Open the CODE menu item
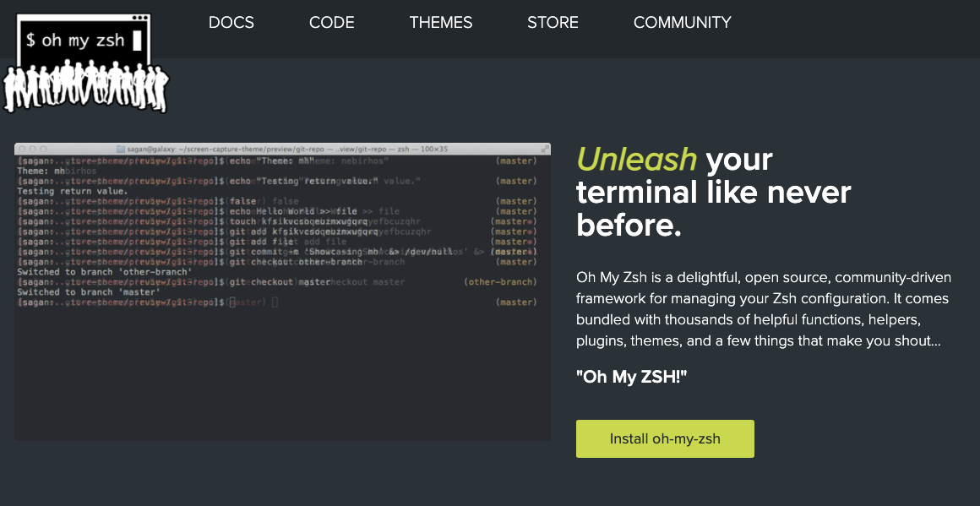The width and height of the screenshot is (980, 506). (332, 23)
